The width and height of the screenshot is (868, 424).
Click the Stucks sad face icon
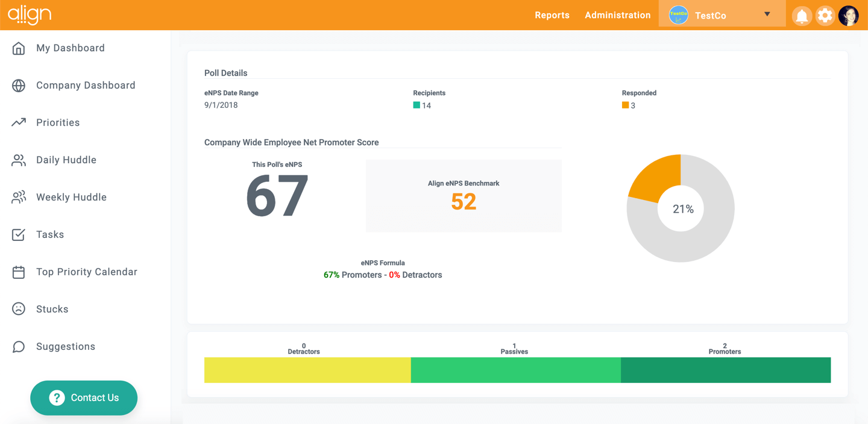pos(19,309)
